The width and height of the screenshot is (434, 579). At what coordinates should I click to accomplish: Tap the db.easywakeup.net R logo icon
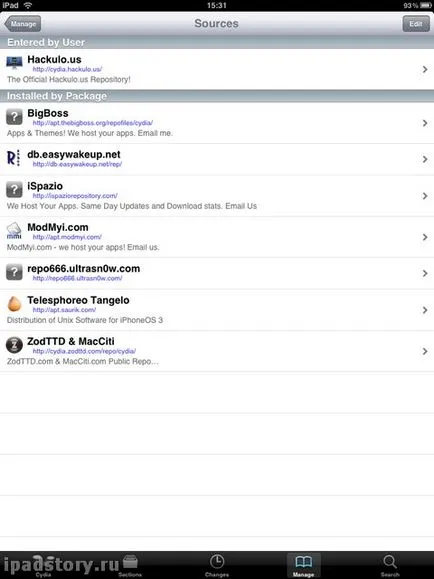(14, 158)
